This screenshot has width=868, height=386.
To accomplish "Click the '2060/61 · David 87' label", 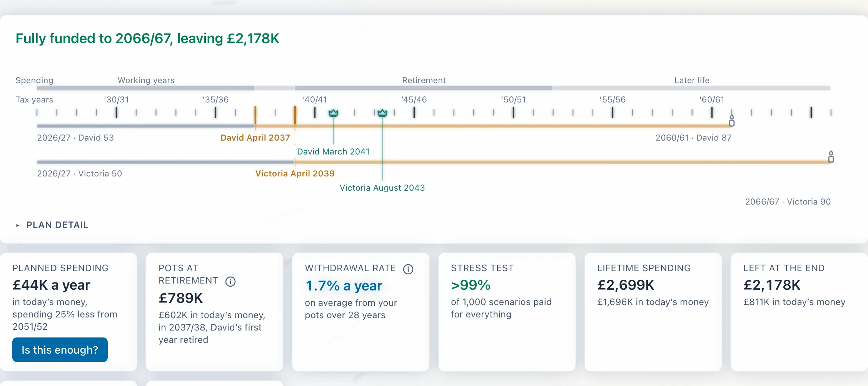I will (693, 138).
